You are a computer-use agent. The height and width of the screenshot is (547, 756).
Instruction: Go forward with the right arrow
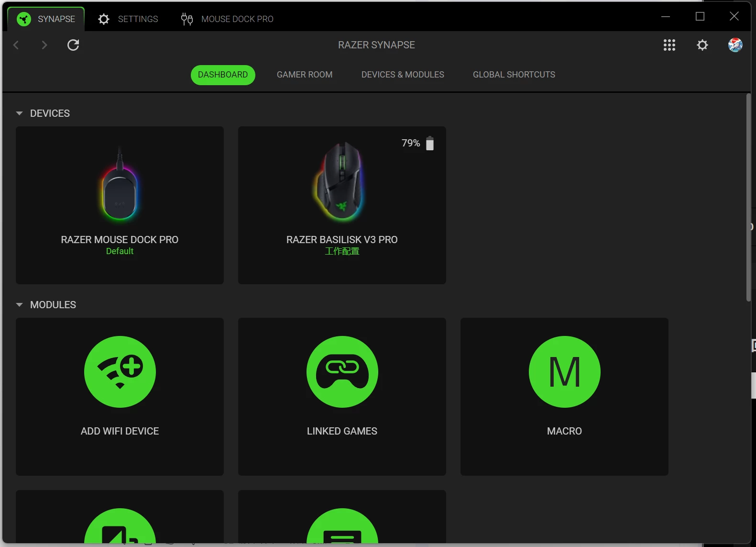(x=44, y=45)
